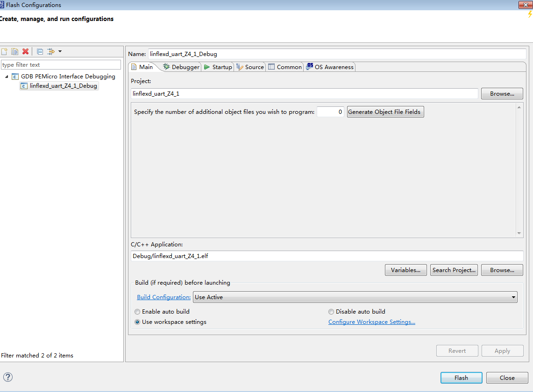Open the Build Configuration dropdown

[x=513, y=297]
